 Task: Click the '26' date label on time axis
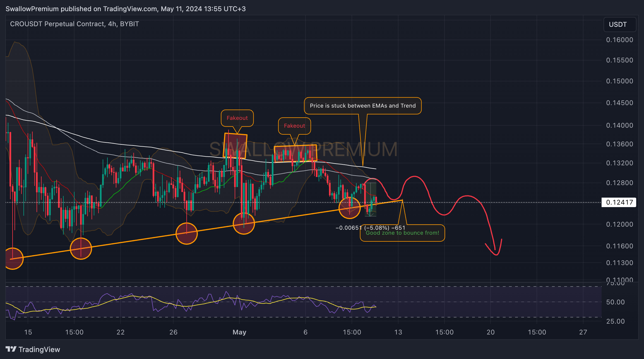tap(174, 332)
